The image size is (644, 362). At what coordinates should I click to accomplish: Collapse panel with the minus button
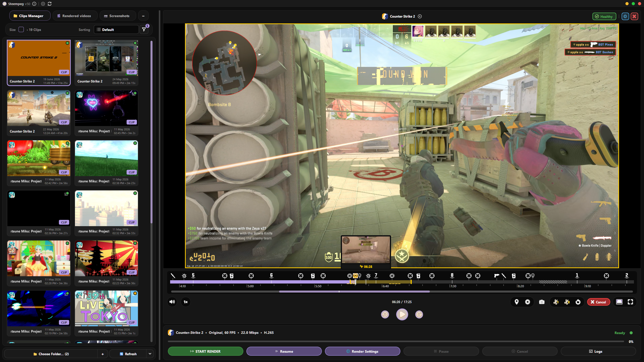click(143, 16)
